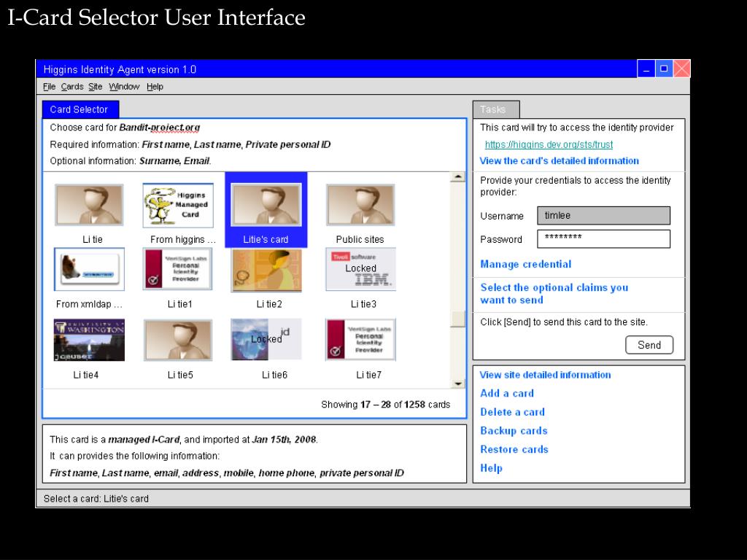The image size is (747, 560).
Task: Click the Manage credential link
Action: click(x=525, y=264)
